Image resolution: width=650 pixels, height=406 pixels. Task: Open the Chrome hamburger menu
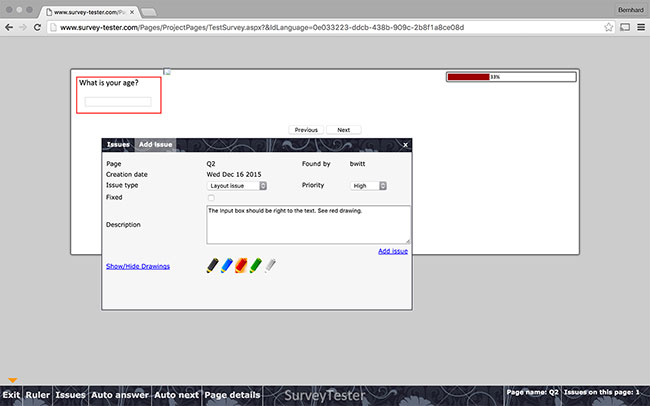pyautogui.click(x=640, y=27)
